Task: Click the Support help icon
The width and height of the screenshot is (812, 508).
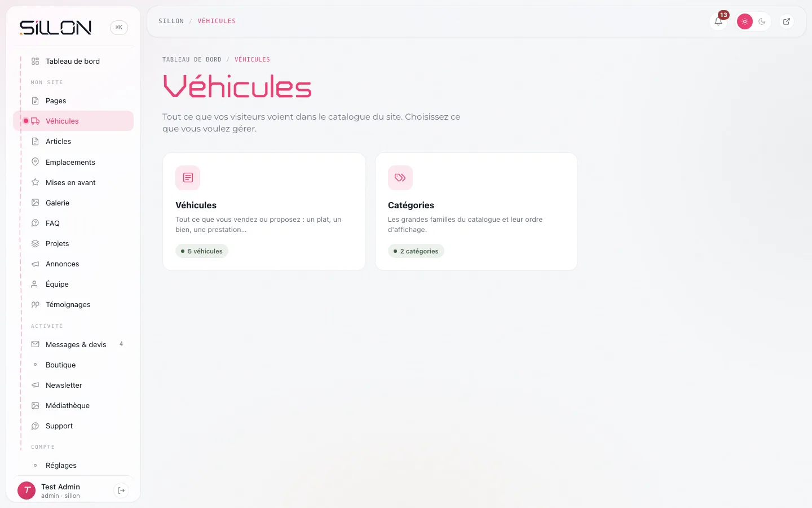Action: (x=35, y=426)
